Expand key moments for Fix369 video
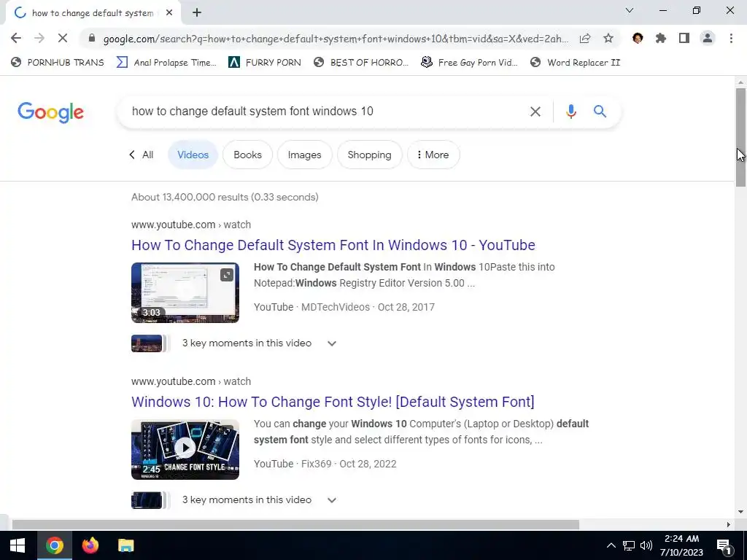Screen dimensions: 747x560 [332, 500]
